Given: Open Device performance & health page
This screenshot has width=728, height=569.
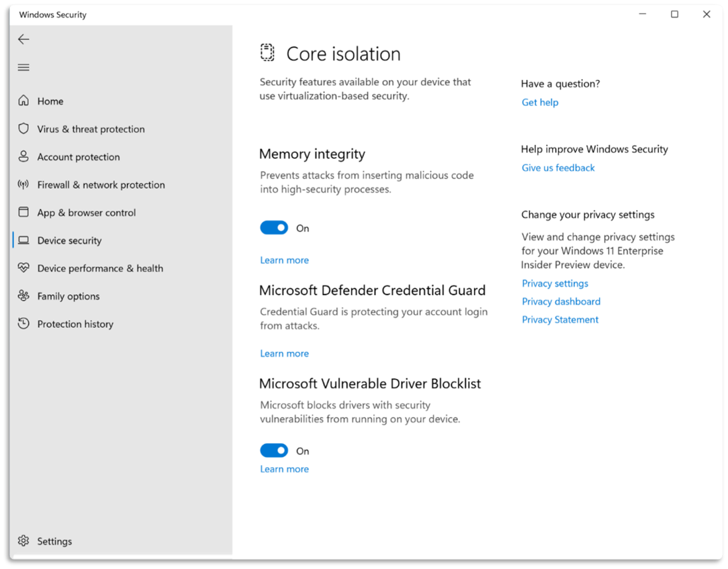Looking at the screenshot, I should coord(100,268).
